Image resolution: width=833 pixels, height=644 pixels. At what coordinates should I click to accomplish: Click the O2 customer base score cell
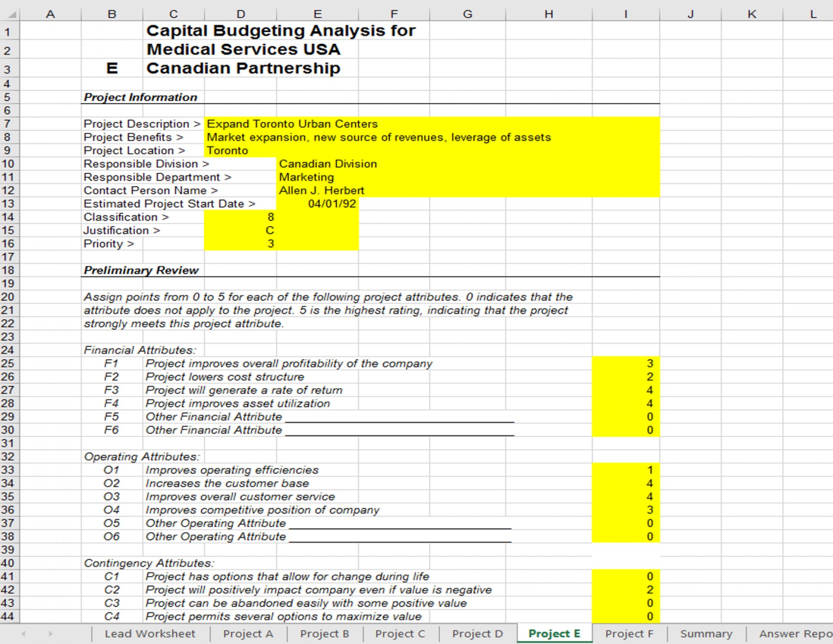(626, 483)
